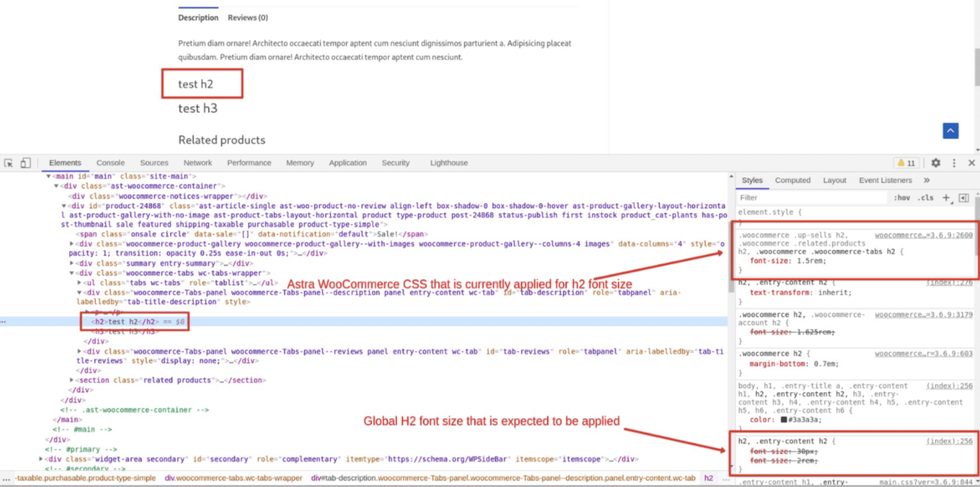
Task: Open the Performance tab
Action: click(249, 163)
